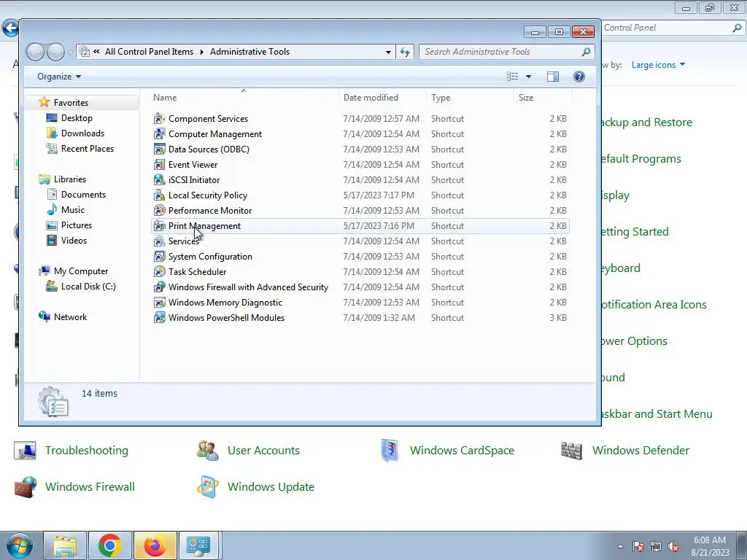Sort by Size column header
Viewport: 747px width, 560px height.
coord(543,97)
